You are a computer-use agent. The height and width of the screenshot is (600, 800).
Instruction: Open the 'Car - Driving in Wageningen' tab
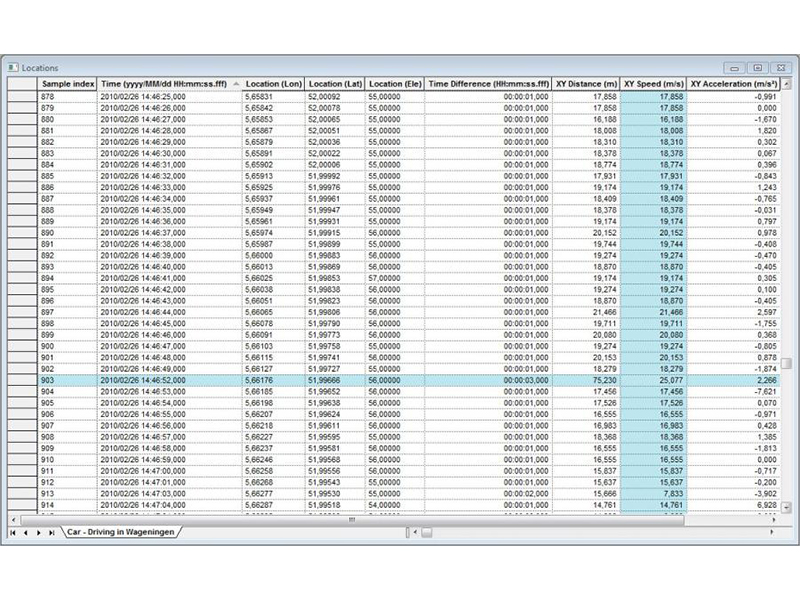point(120,533)
